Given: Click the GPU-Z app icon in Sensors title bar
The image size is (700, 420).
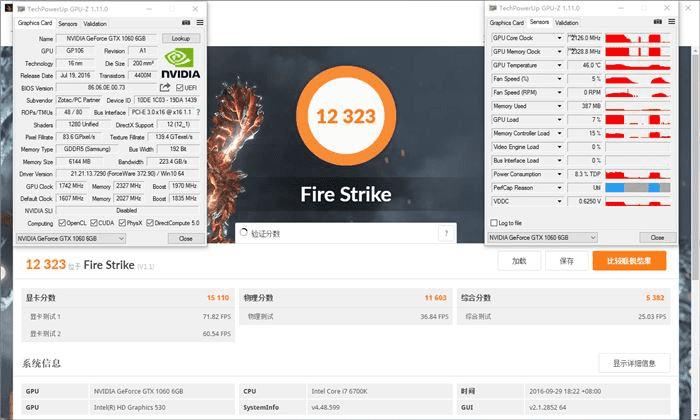Looking at the screenshot, I should click(x=492, y=8).
